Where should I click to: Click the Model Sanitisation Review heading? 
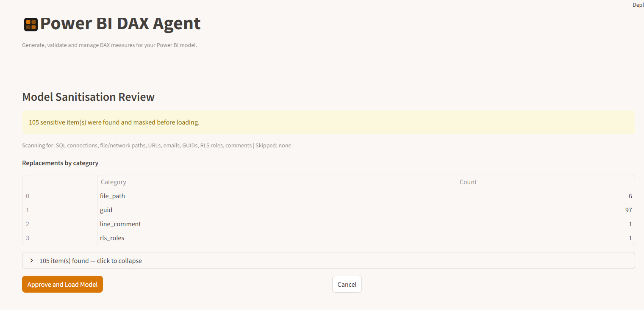click(x=88, y=97)
